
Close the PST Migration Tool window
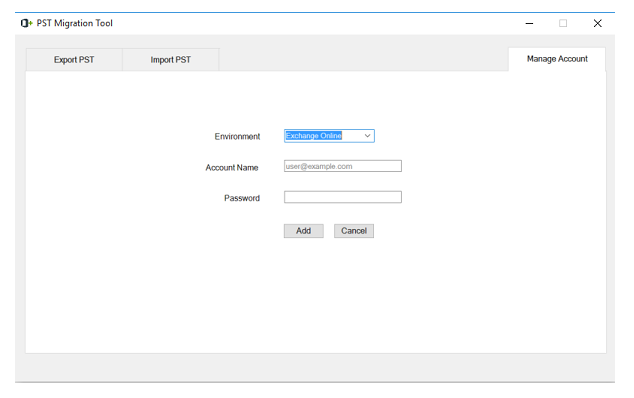click(x=598, y=23)
